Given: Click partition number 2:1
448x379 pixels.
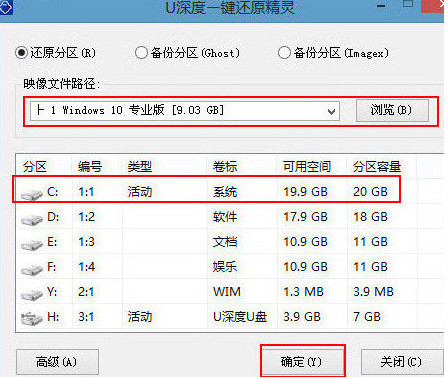Looking at the screenshot, I should (86, 292).
